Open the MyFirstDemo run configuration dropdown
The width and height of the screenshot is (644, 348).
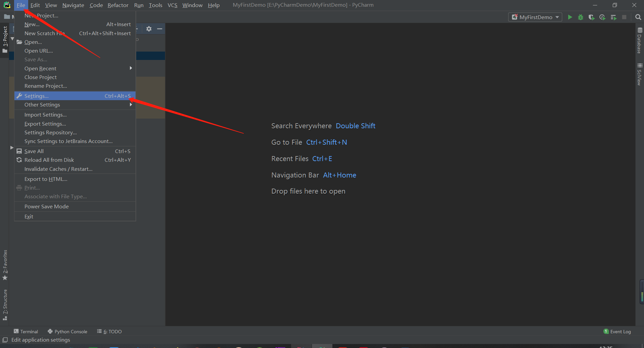pos(535,17)
